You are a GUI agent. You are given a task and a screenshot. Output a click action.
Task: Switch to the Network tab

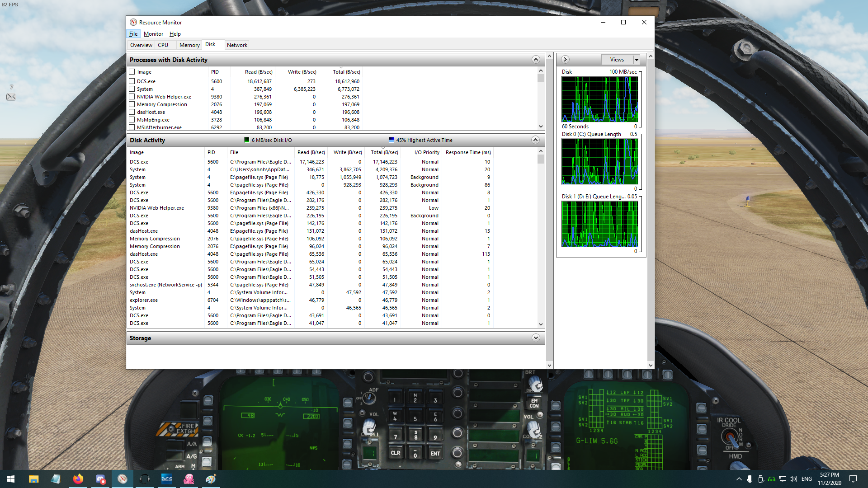tap(237, 45)
